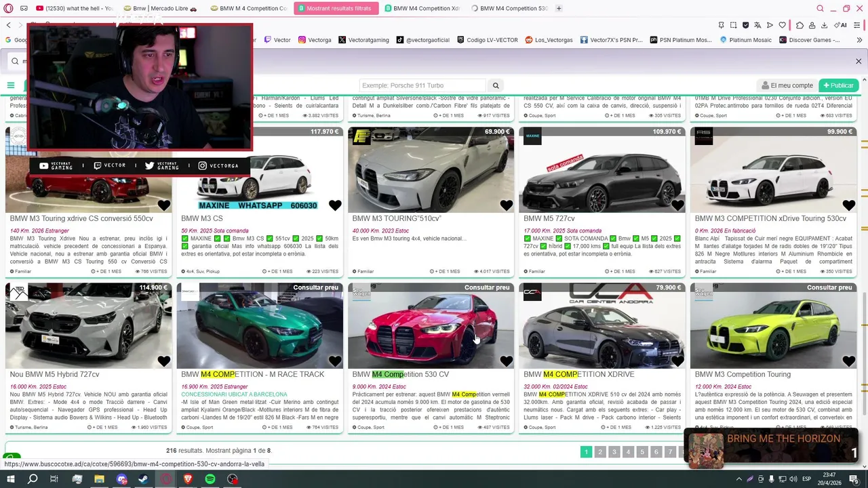This screenshot has width=868, height=488.
Task: Open Steam from the taskbar
Action: (x=144, y=479)
